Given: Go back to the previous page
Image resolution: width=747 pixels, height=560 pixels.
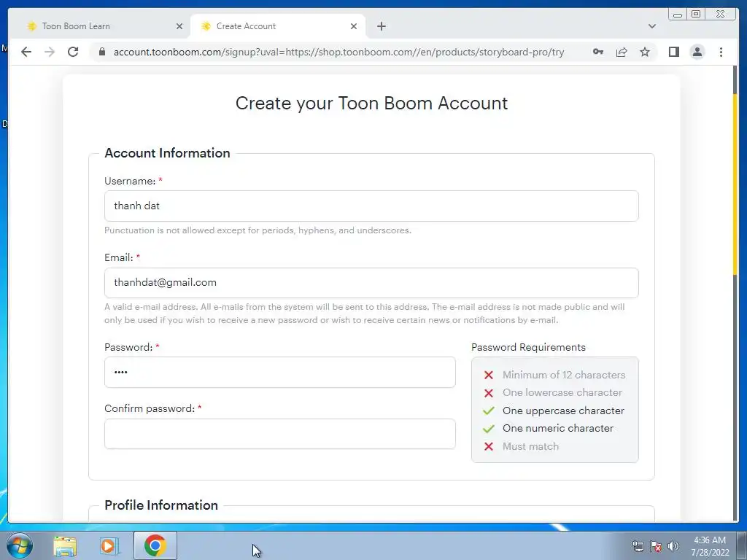Looking at the screenshot, I should [x=26, y=52].
